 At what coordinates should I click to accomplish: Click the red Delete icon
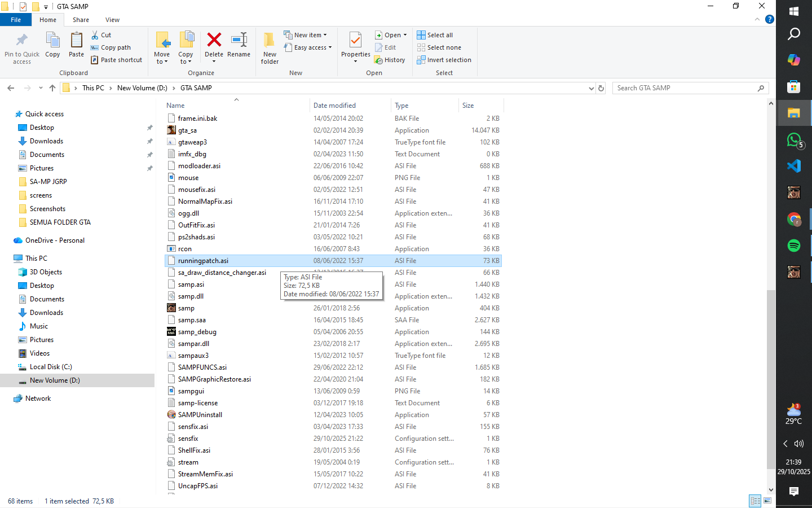(214, 40)
